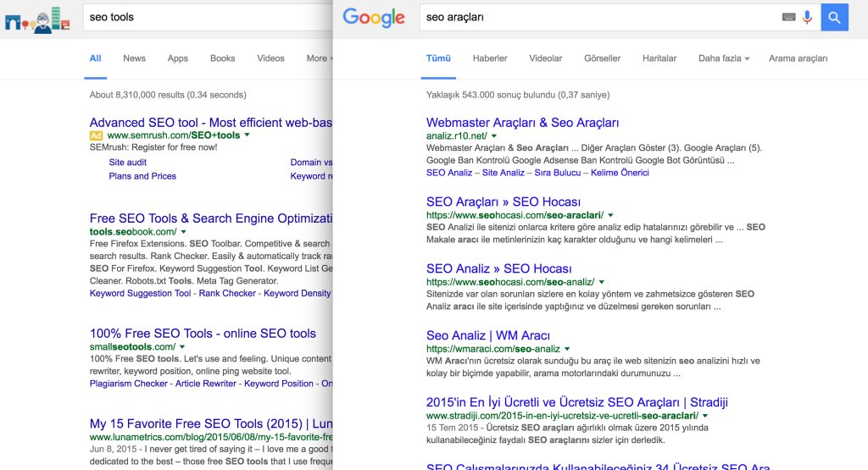Screen dimensions: 868x470
Task: Open the SEO Analiz | WM Aracı result
Action: pos(487,335)
